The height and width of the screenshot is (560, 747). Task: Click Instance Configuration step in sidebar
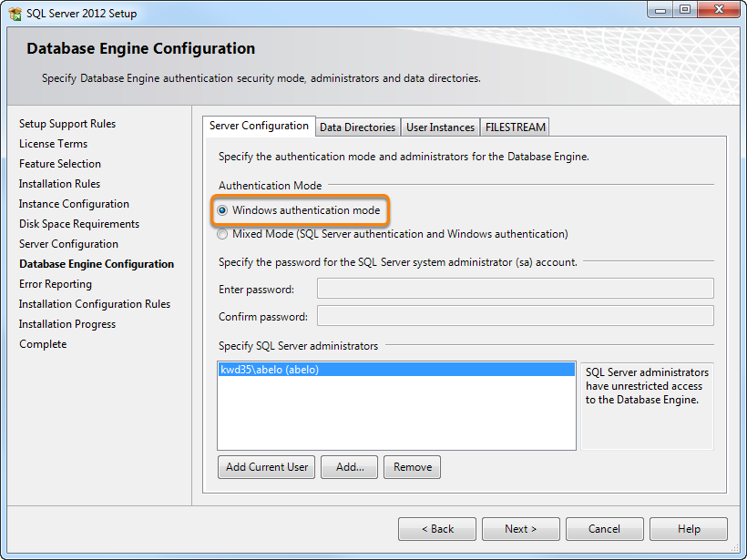[74, 204]
